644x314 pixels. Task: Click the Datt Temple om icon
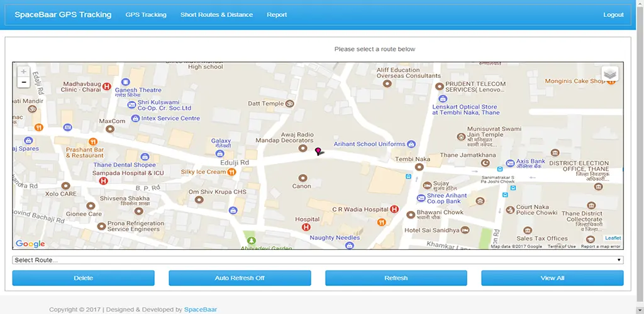(x=290, y=104)
